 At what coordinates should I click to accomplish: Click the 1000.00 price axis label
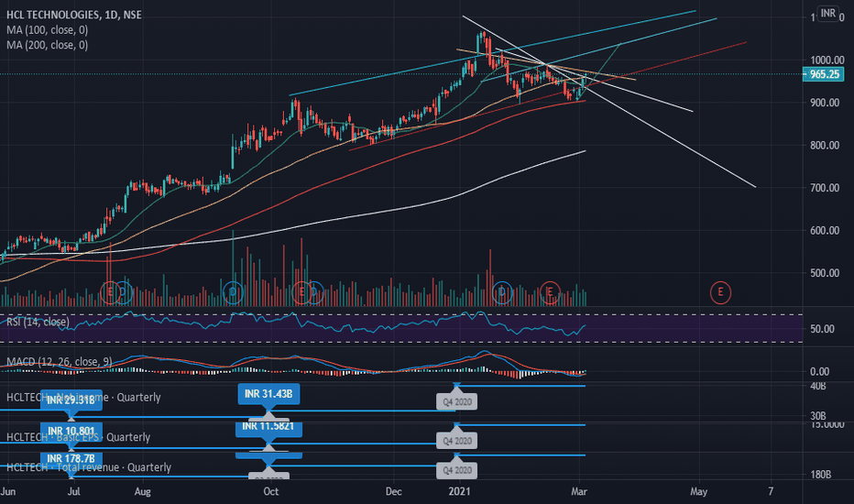[x=827, y=60]
